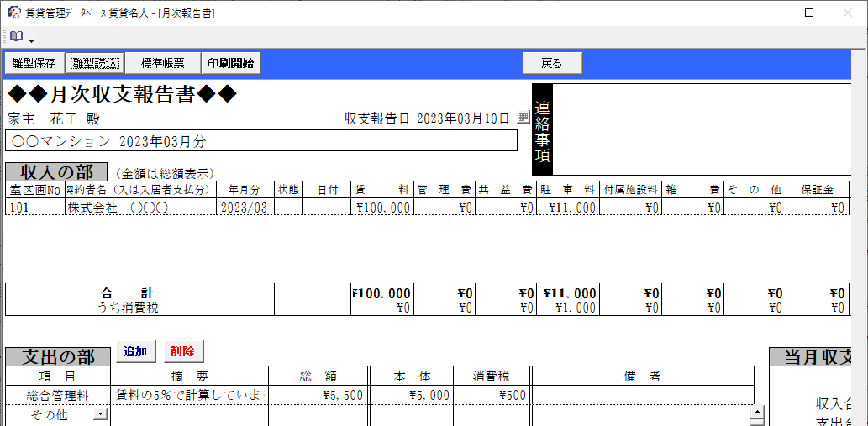This screenshot has width=868, height=426.
Task: Click the 備考 cell of 総合管理料 row
Action: click(641, 395)
